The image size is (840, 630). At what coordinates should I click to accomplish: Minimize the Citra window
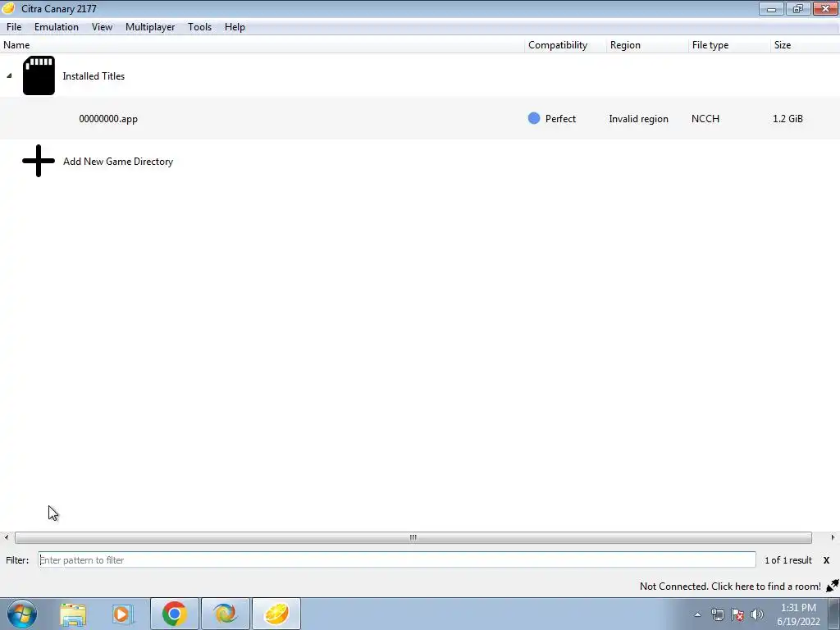tap(771, 8)
